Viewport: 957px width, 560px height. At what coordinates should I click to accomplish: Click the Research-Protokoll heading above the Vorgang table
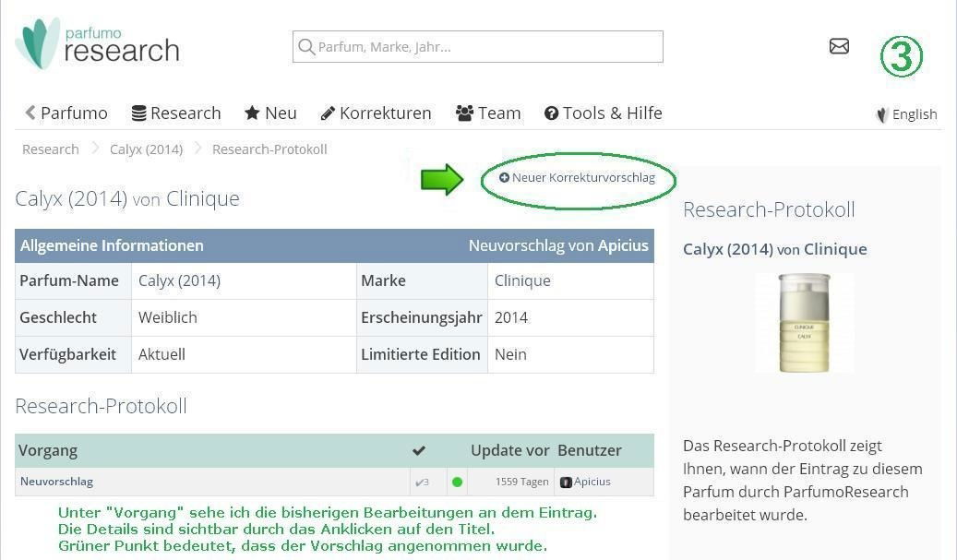[102, 406]
